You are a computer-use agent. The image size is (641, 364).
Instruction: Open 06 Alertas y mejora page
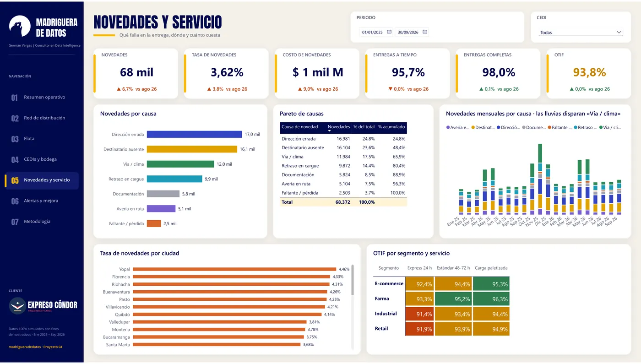pos(42,201)
